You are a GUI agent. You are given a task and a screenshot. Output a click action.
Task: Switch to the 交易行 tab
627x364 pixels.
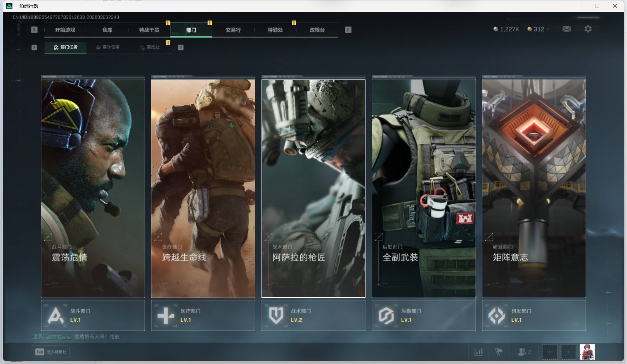233,30
